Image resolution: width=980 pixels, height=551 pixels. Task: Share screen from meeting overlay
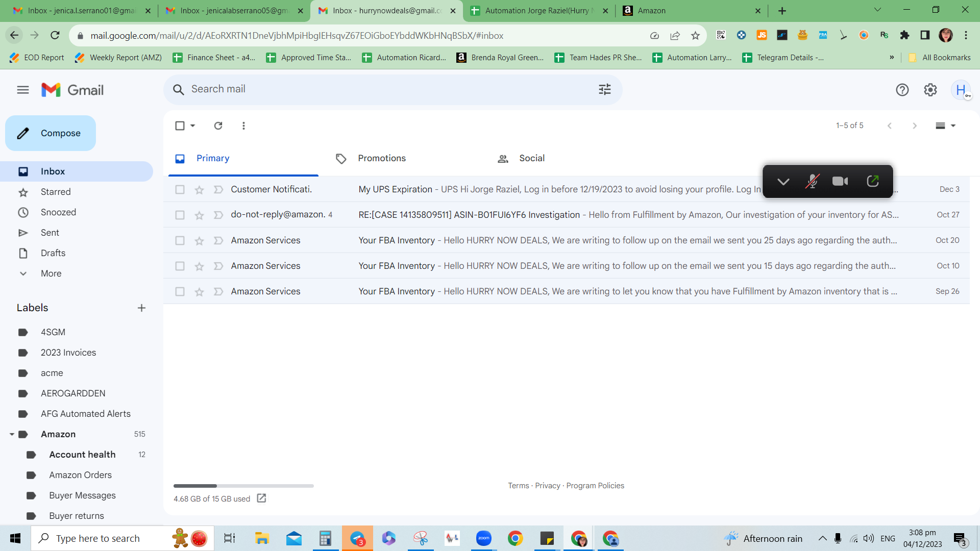pyautogui.click(x=873, y=181)
